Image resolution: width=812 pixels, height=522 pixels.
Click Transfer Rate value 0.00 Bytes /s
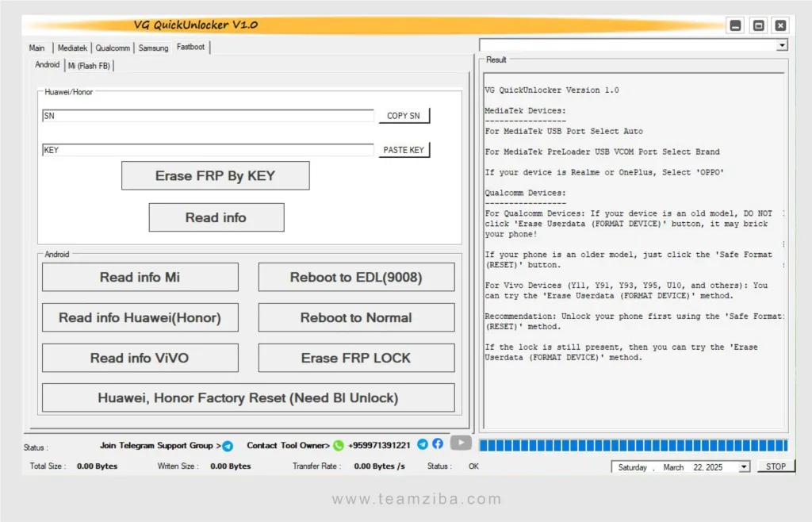pos(380,466)
